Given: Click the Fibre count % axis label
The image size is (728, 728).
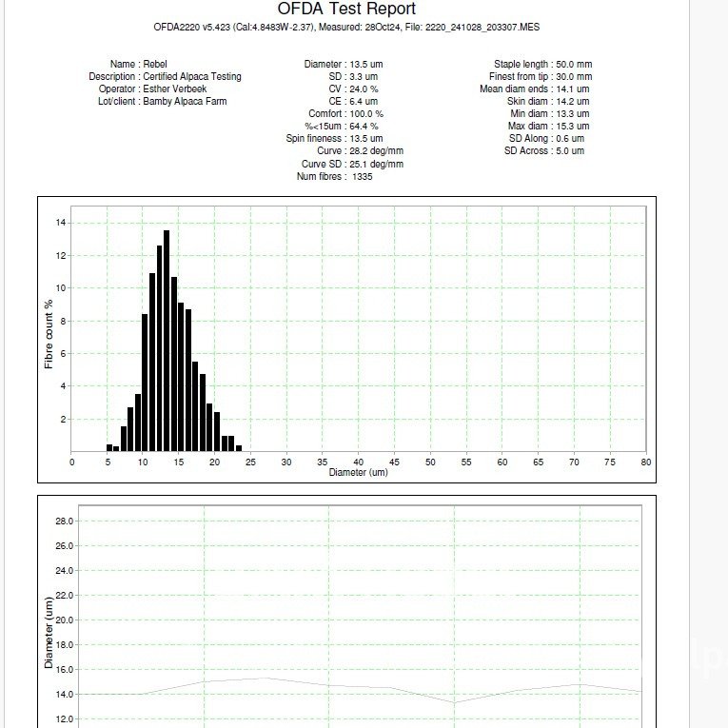Looking at the screenshot, I should (x=49, y=334).
